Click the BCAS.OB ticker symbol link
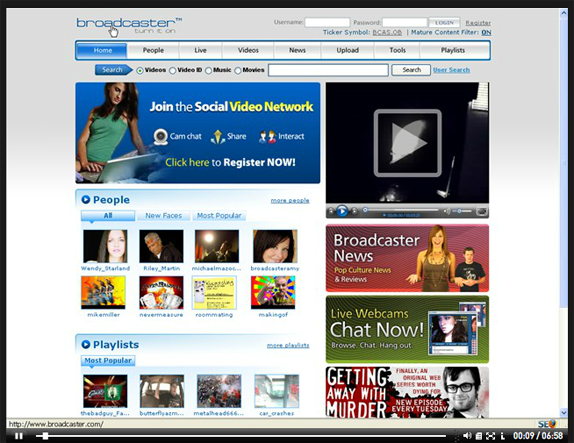This screenshot has height=443, width=574. pos(387,33)
